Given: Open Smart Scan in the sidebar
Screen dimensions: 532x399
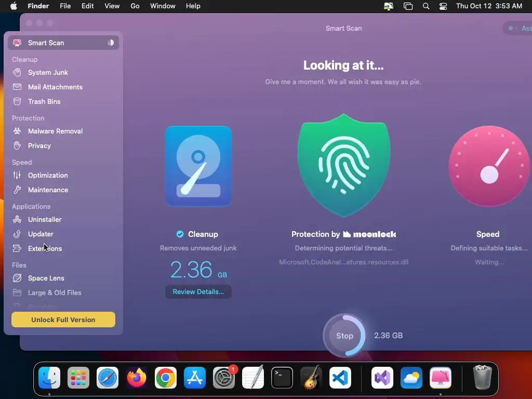Looking at the screenshot, I should point(63,43).
